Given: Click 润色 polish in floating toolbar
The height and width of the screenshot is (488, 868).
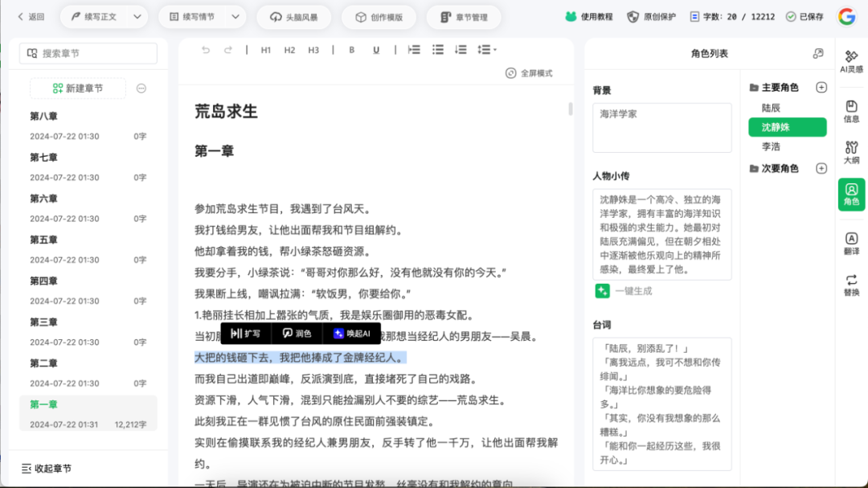Looking at the screenshot, I should pyautogui.click(x=297, y=334).
